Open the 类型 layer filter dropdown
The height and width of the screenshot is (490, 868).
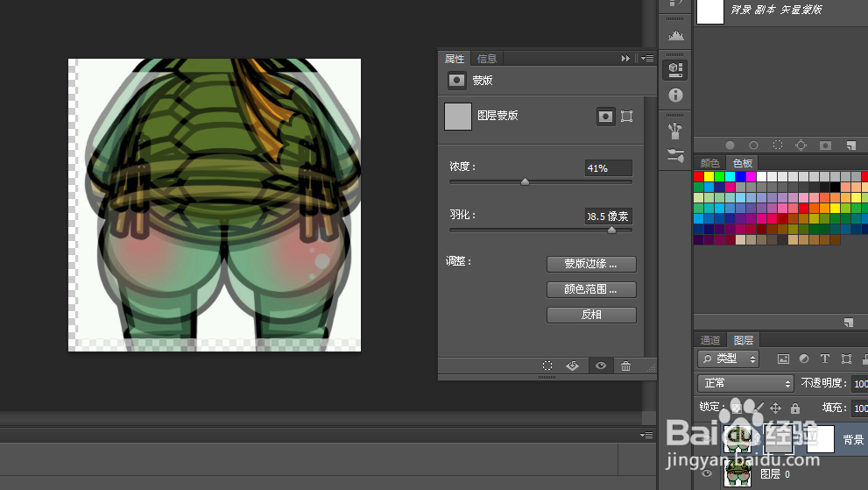pos(727,359)
